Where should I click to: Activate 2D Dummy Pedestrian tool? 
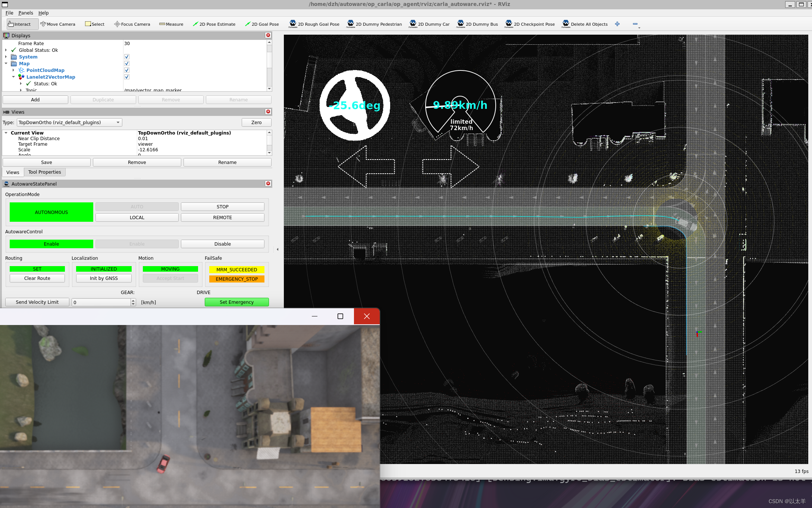click(374, 24)
